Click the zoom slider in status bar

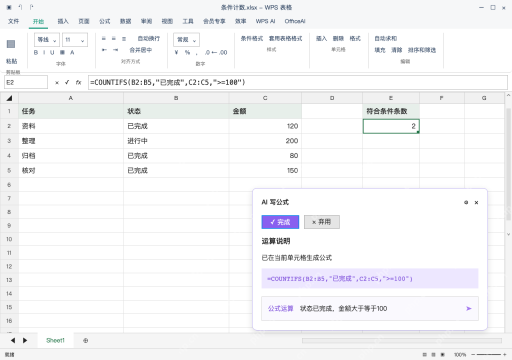click(489, 355)
